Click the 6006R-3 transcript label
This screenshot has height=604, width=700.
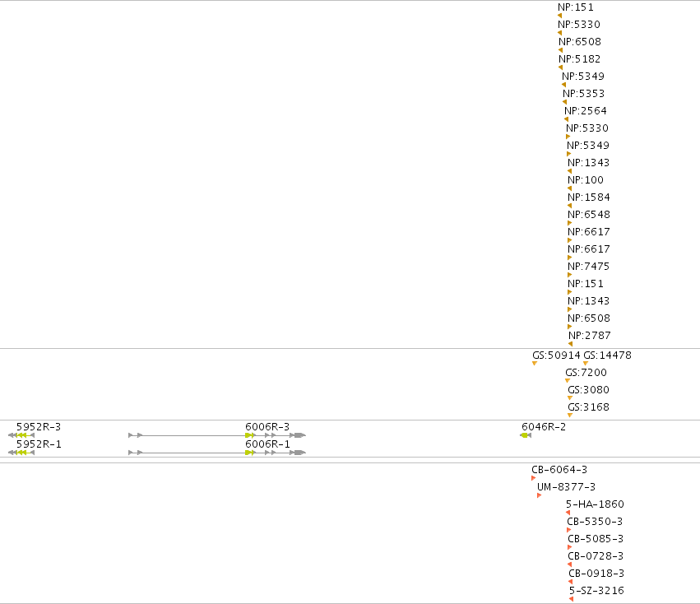pos(267,427)
